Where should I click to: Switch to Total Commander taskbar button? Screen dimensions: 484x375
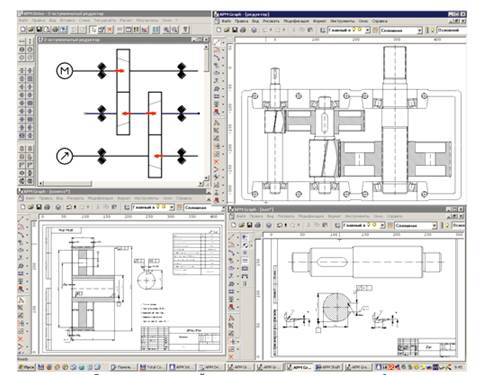click(152, 367)
